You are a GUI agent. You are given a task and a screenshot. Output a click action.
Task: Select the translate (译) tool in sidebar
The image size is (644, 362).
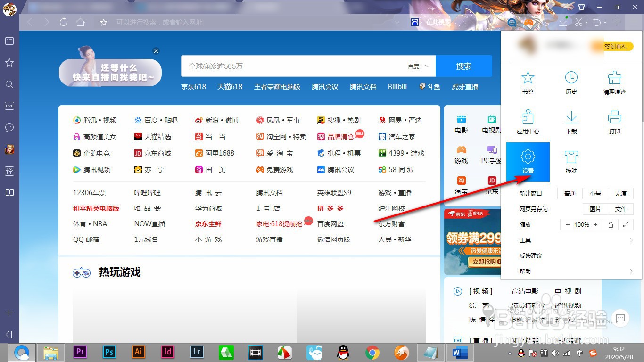click(x=9, y=171)
